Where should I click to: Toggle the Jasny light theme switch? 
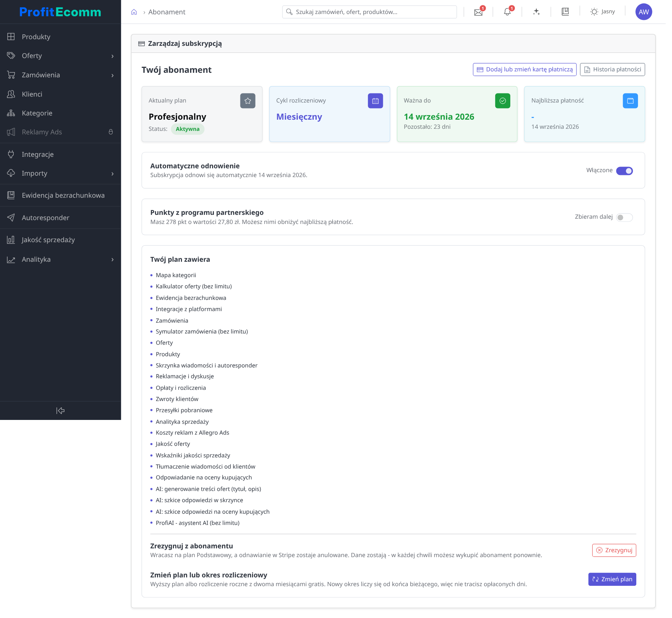[x=603, y=12]
